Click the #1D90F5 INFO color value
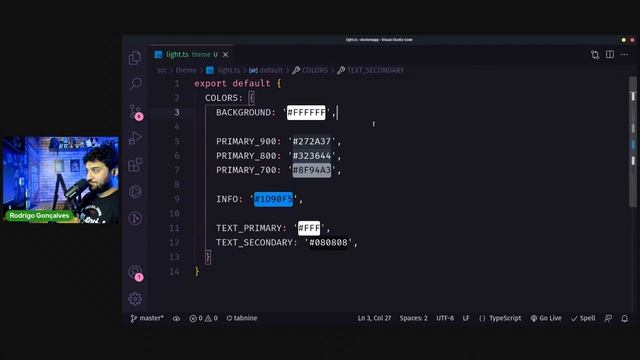The width and height of the screenshot is (640, 360). pyautogui.click(x=273, y=199)
